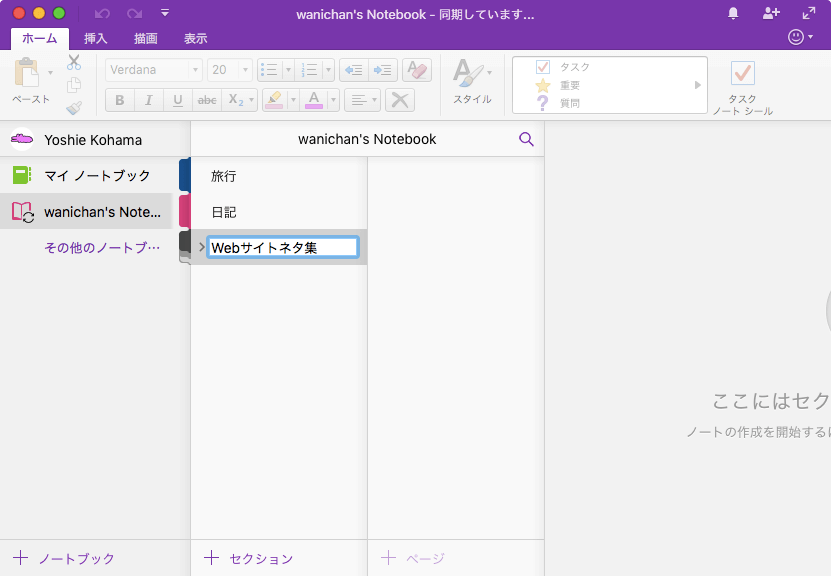Viewport: 831px width, 576px height.
Task: Open その他のノートブ… link
Action: [102, 247]
